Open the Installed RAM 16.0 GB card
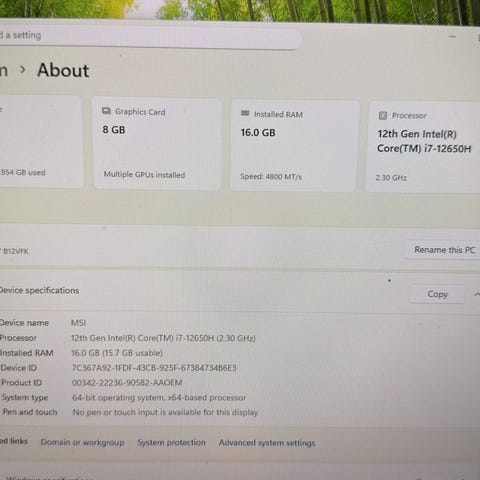The height and width of the screenshot is (480, 480). pos(295,146)
